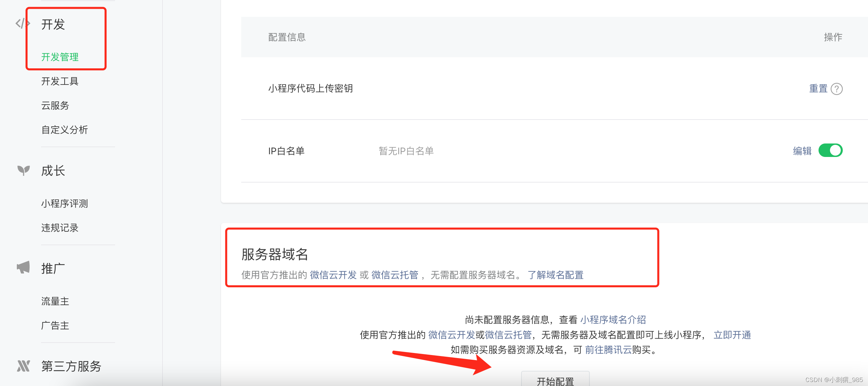868x386 pixels.
Task: Click the 暂无IP白名单 placeholder text
Action: [406, 151]
